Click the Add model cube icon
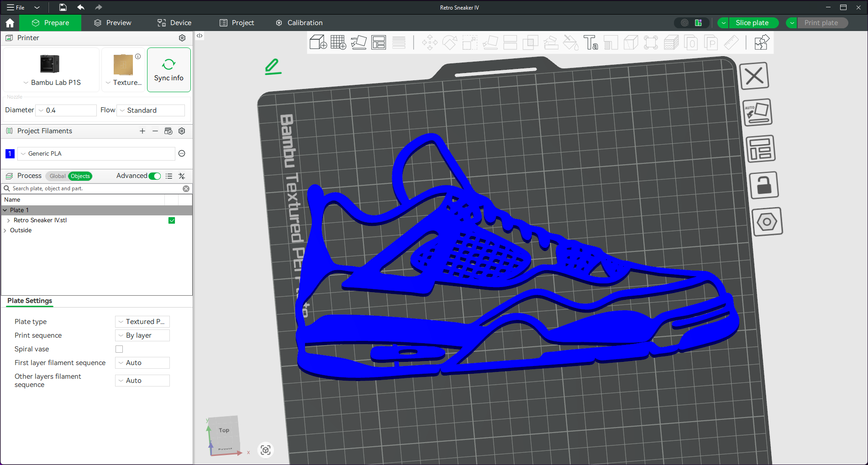 click(x=318, y=42)
